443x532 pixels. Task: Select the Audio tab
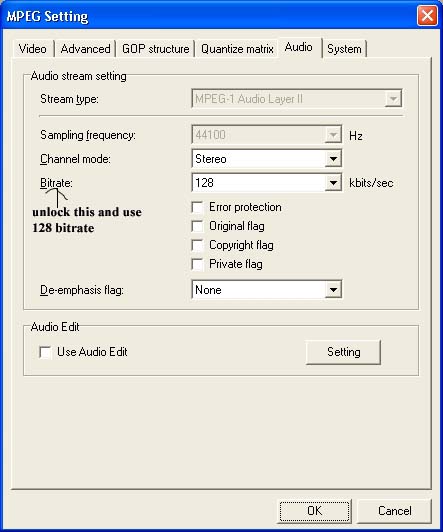click(299, 47)
